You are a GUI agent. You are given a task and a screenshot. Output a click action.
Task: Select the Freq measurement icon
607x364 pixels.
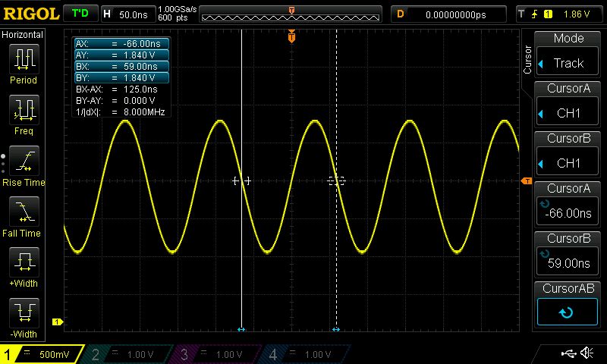(24, 111)
